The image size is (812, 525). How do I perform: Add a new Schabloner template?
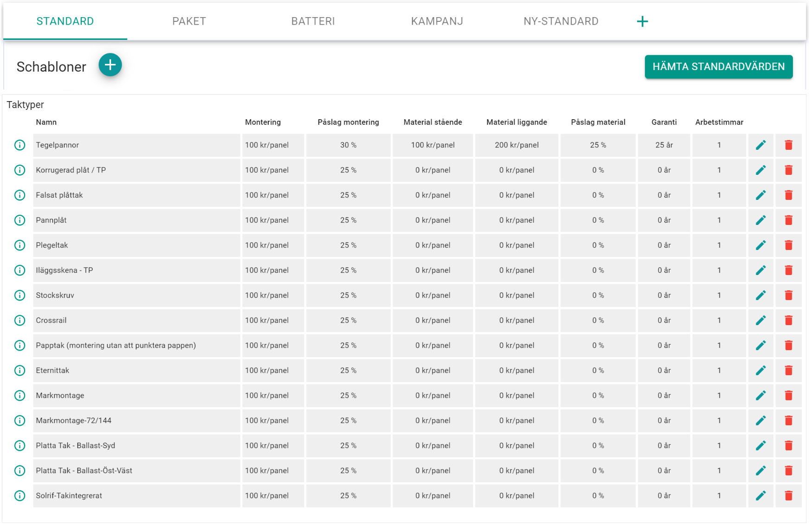pyautogui.click(x=110, y=65)
